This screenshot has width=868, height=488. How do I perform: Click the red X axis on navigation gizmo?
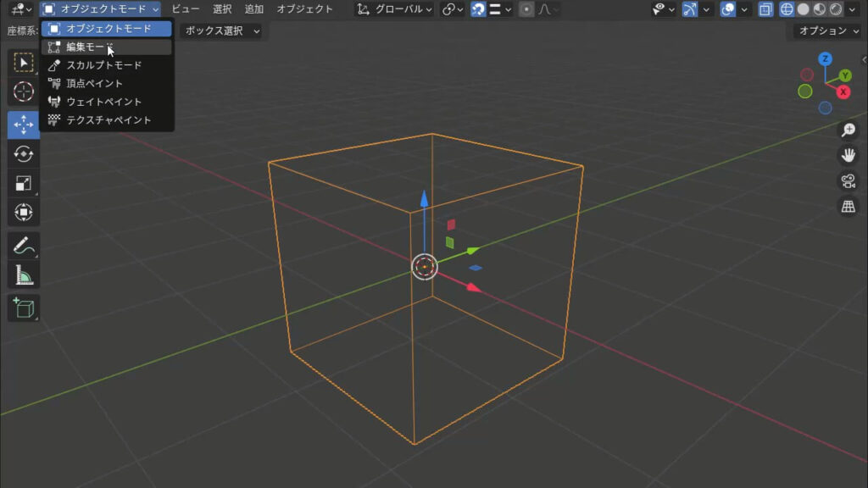pyautogui.click(x=843, y=91)
